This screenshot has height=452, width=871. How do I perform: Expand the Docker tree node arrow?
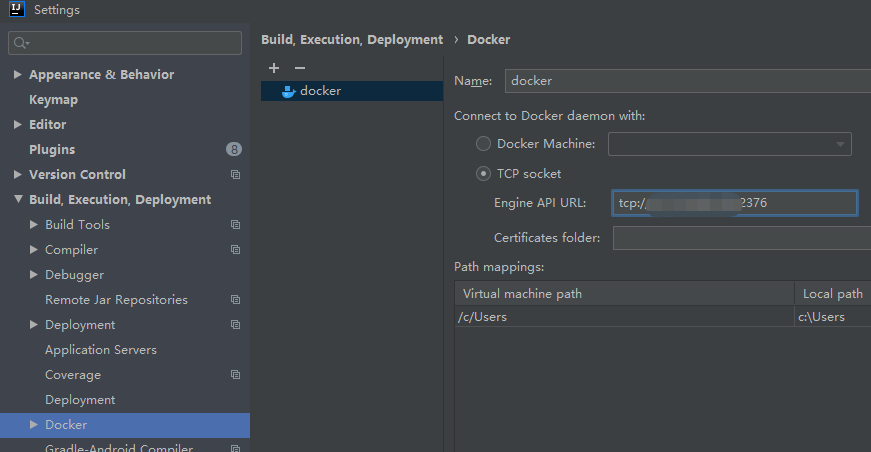[x=33, y=424]
